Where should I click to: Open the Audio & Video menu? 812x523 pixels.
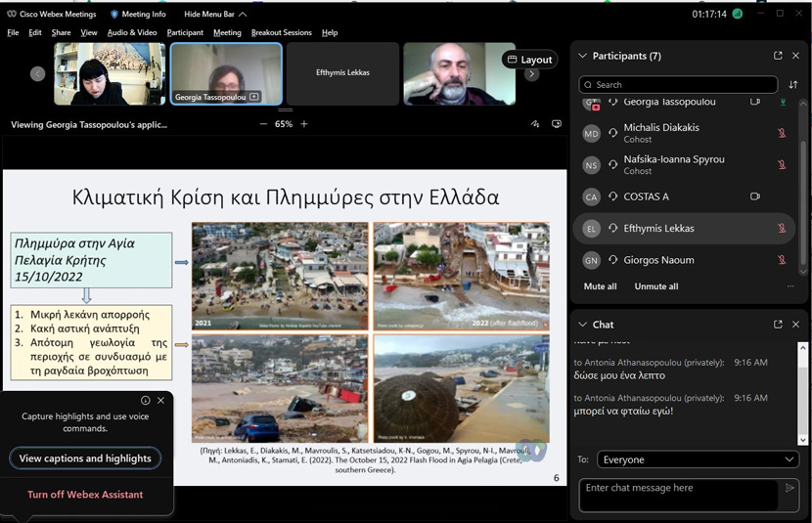132,32
